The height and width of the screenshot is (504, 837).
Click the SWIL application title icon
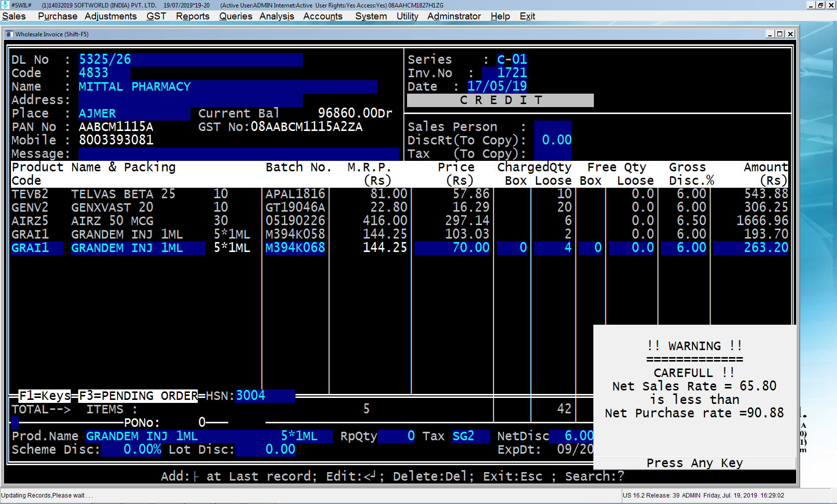pos(5,5)
